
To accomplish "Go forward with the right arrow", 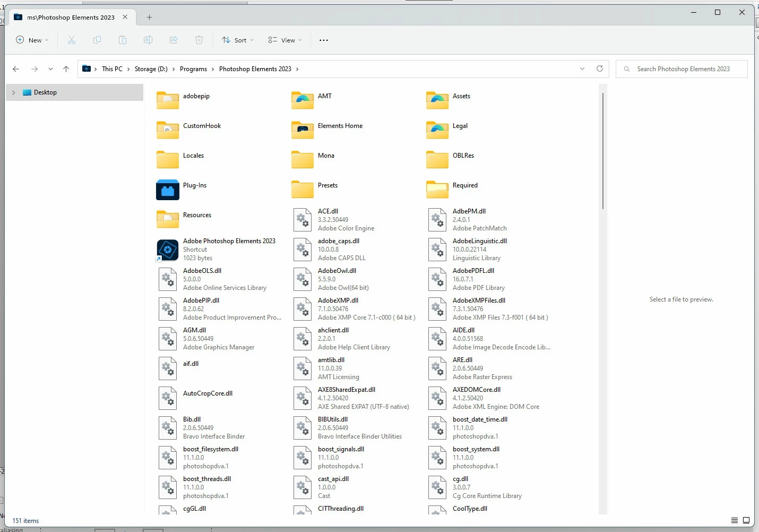I will point(34,69).
